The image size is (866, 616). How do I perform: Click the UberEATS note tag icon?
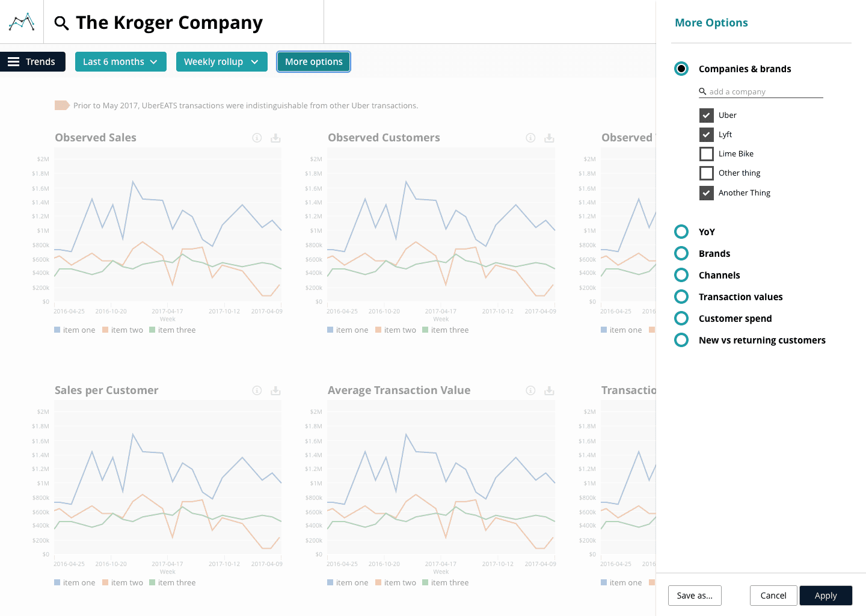(62, 105)
